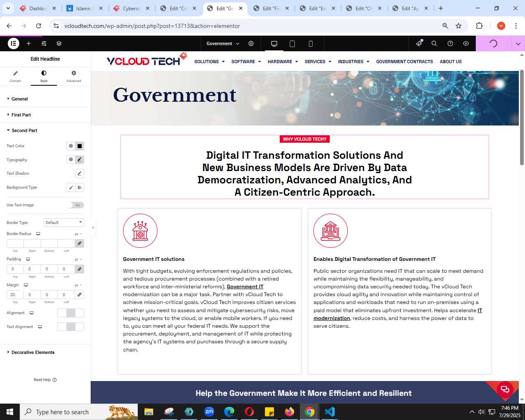The height and width of the screenshot is (420, 525).
Task: Open the SOLUTIONS nav menu
Action: [x=209, y=62]
